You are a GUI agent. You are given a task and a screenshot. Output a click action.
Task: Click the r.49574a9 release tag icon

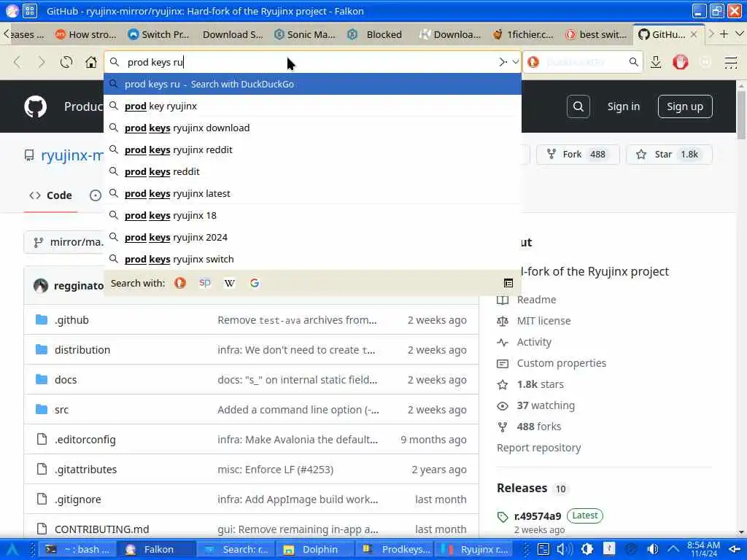pyautogui.click(x=503, y=517)
